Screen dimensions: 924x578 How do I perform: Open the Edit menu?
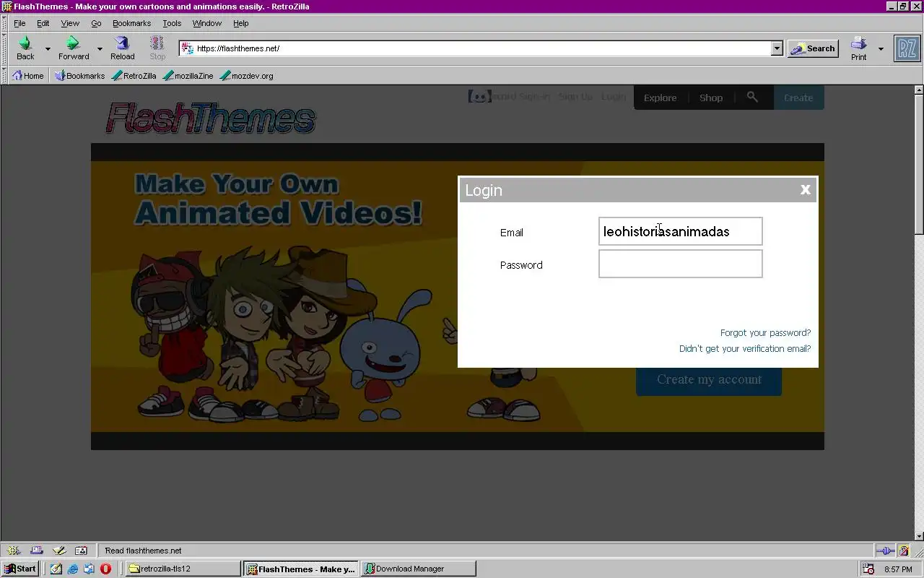[x=43, y=23]
